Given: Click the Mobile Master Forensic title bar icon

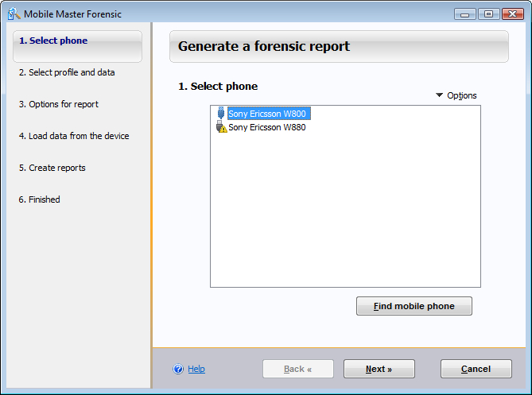Looking at the screenshot, I should pos(14,14).
